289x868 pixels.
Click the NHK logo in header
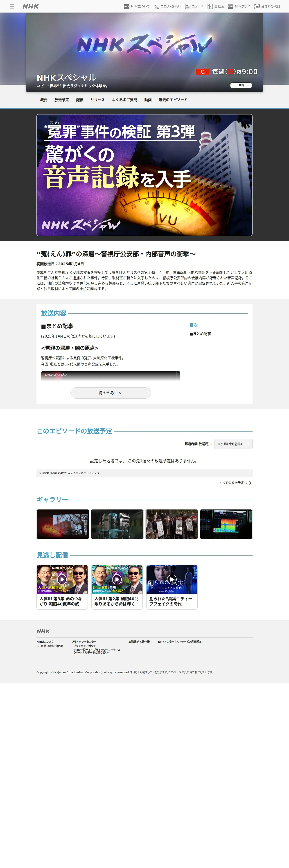(31, 6)
